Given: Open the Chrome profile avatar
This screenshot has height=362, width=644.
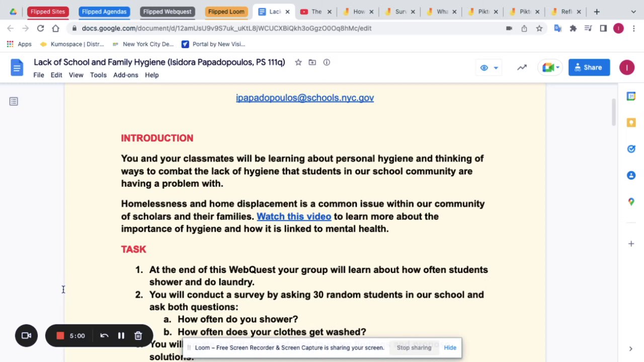Looking at the screenshot, I should coord(618,29).
